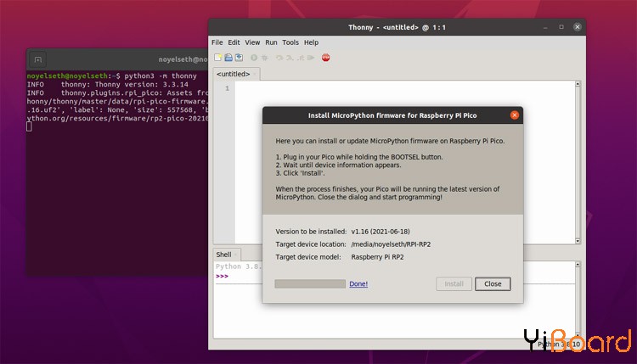
Task: Click the Close button in firmware dialog
Action: 493,284
